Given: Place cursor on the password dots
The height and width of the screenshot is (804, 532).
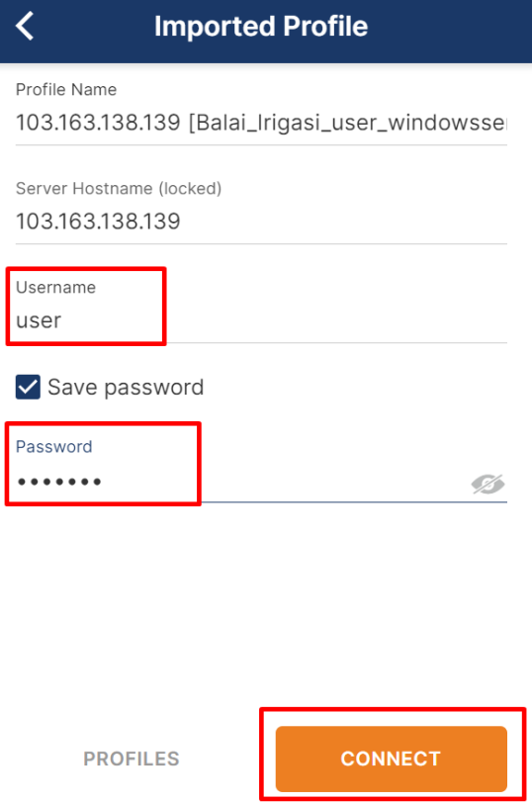Looking at the screenshot, I should coord(59,482).
